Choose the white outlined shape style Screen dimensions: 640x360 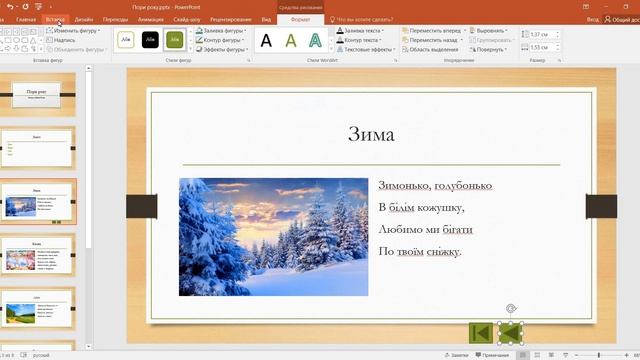pos(126,40)
